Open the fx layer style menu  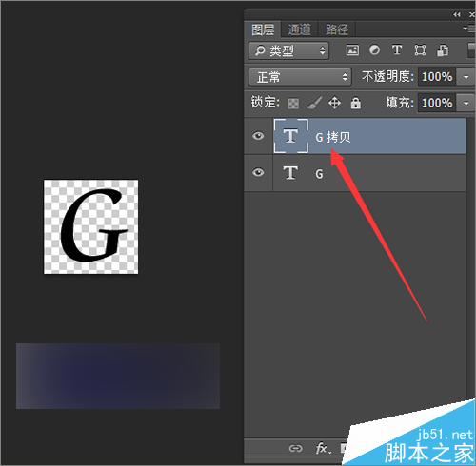323,448
